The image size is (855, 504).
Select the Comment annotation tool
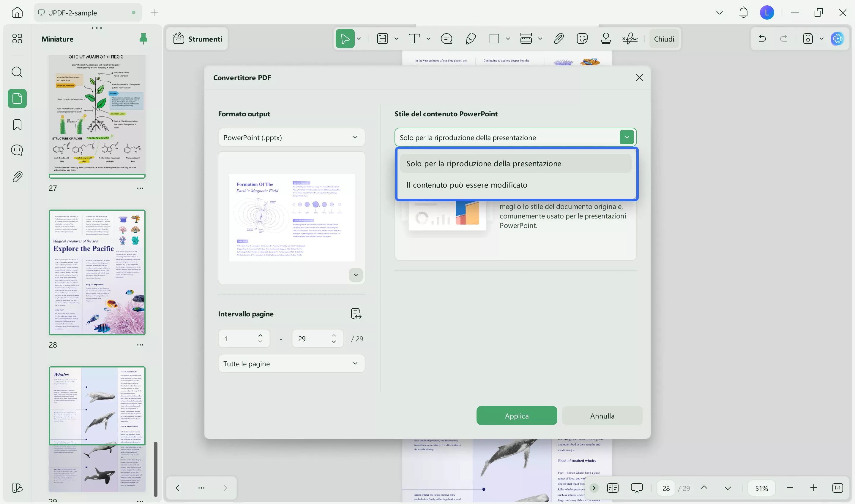(x=446, y=38)
